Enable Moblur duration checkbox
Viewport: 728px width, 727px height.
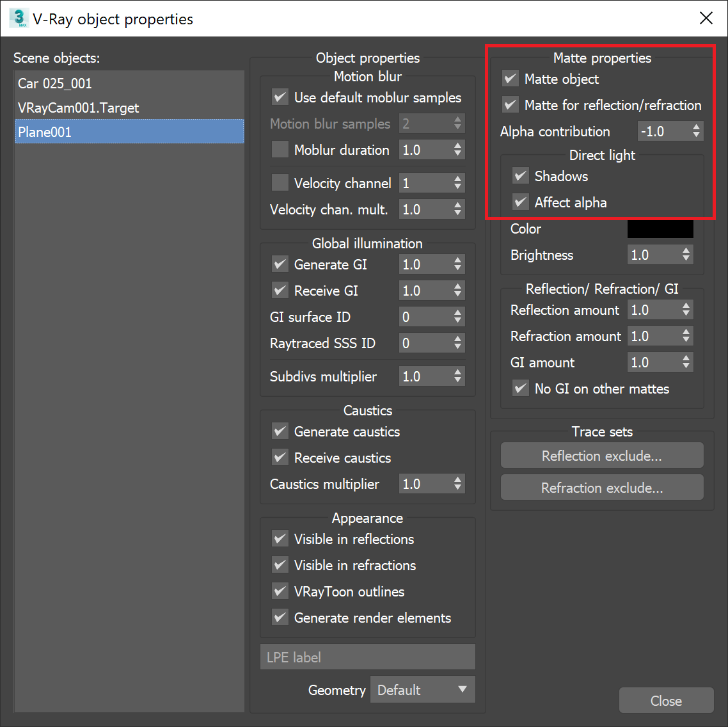pos(280,150)
